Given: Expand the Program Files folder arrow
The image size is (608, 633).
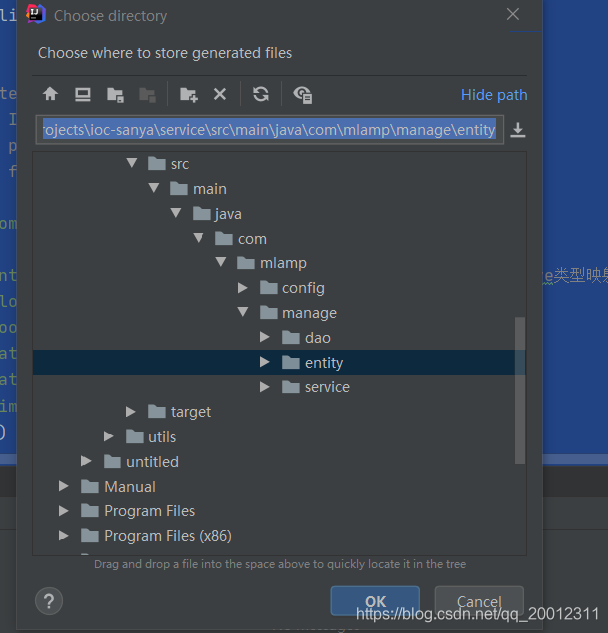Looking at the screenshot, I should [63, 511].
